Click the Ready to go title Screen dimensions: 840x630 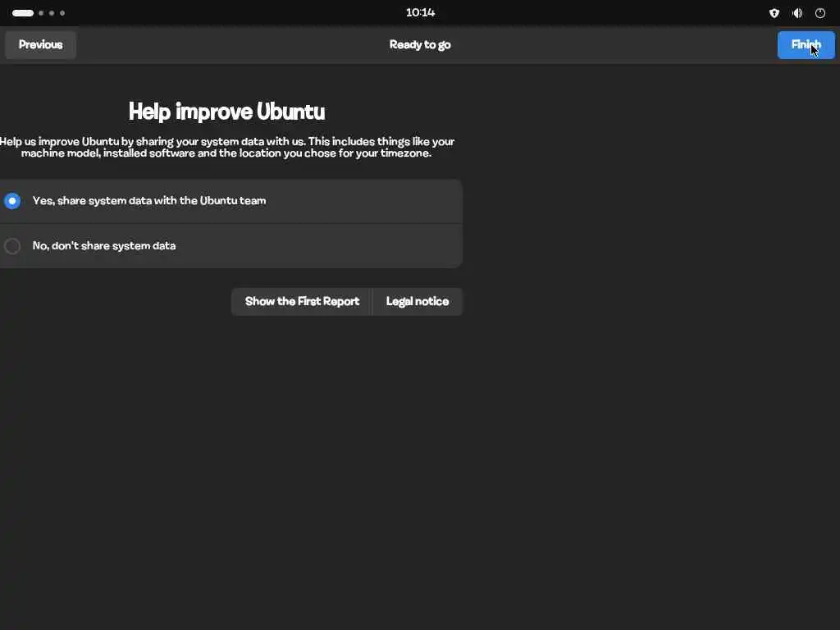pyautogui.click(x=420, y=45)
